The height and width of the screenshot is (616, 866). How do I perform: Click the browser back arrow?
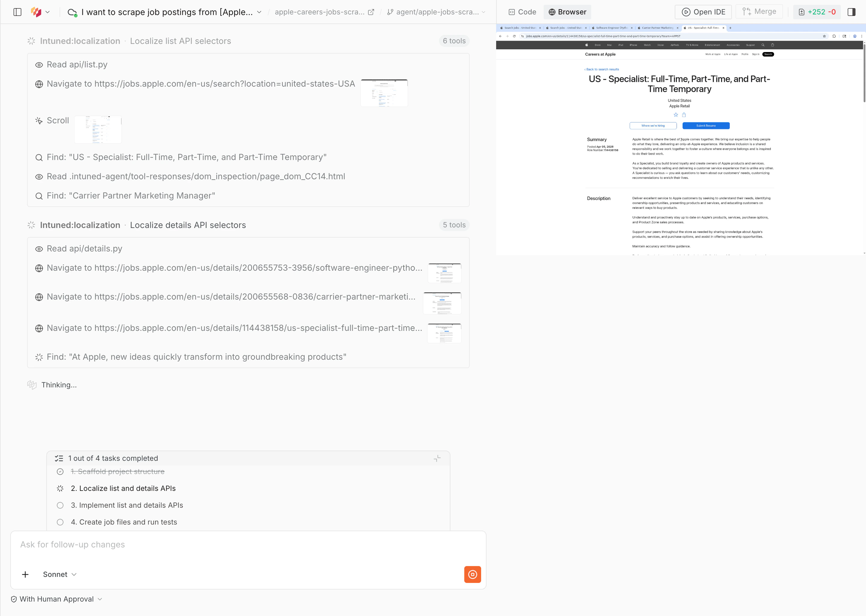point(500,36)
